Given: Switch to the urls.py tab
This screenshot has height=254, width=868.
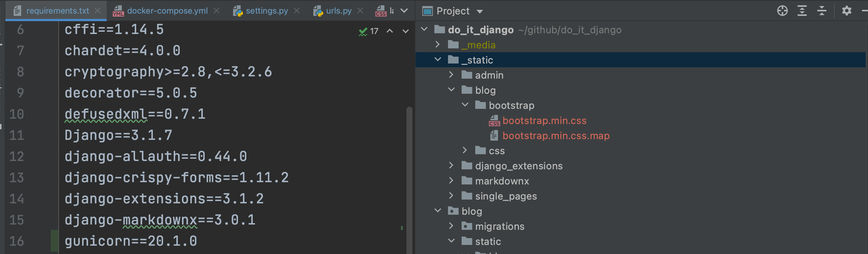Looking at the screenshot, I should (x=339, y=11).
